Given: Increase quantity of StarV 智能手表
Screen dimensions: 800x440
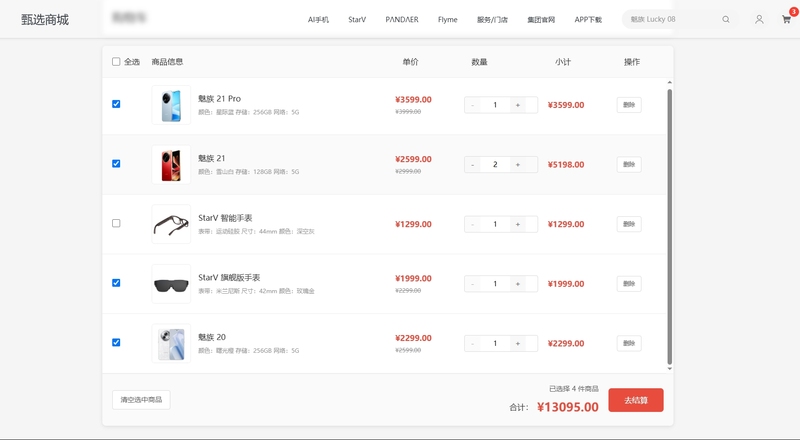Looking at the screenshot, I should 518,224.
